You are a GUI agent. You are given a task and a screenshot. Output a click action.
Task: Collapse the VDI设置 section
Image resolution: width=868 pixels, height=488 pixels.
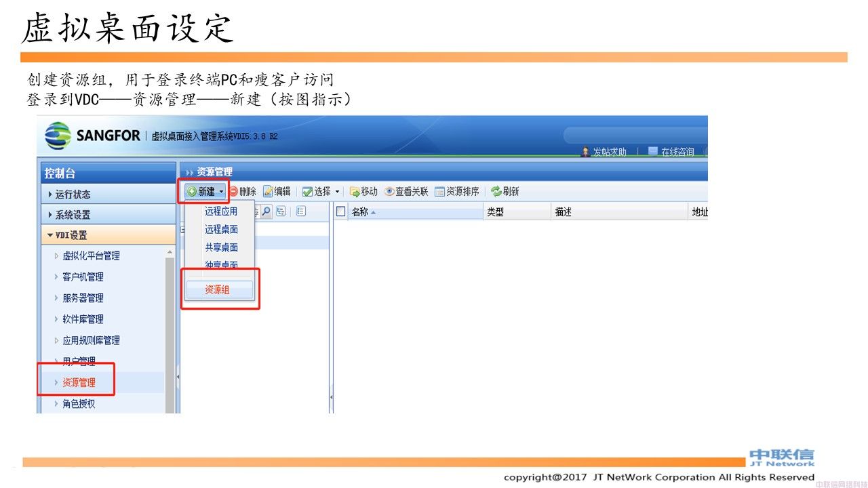(108, 235)
